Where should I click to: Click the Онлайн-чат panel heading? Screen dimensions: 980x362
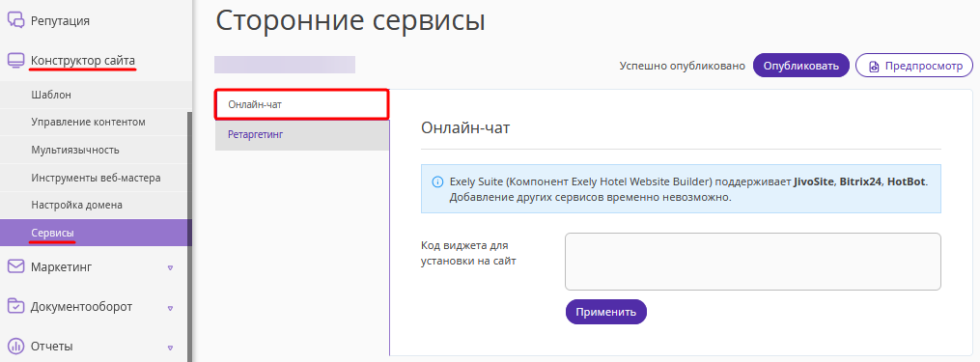coord(465,128)
